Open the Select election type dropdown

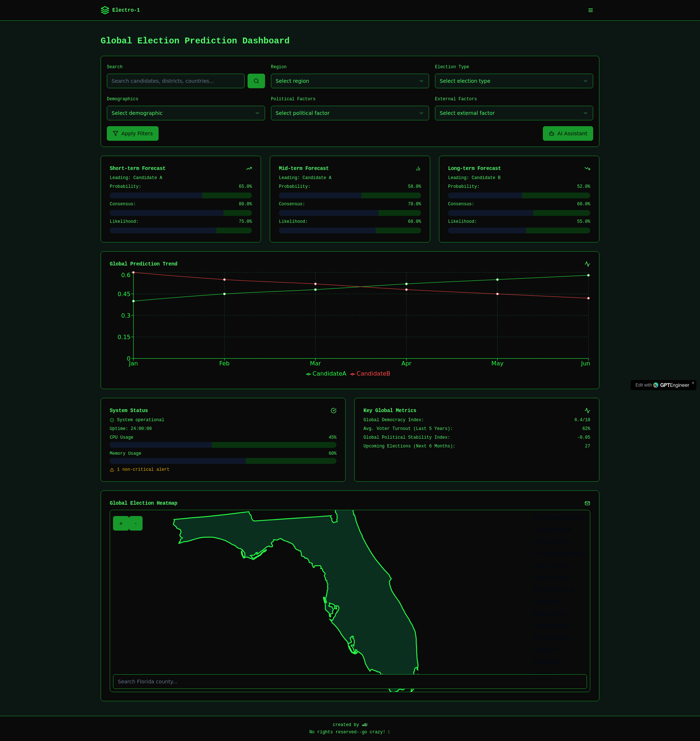coord(514,81)
